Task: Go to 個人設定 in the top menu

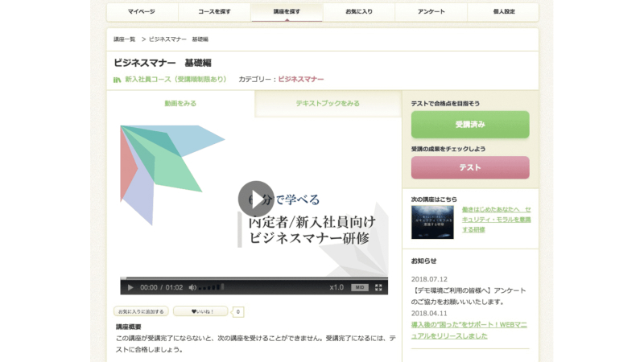Action: pos(504,12)
